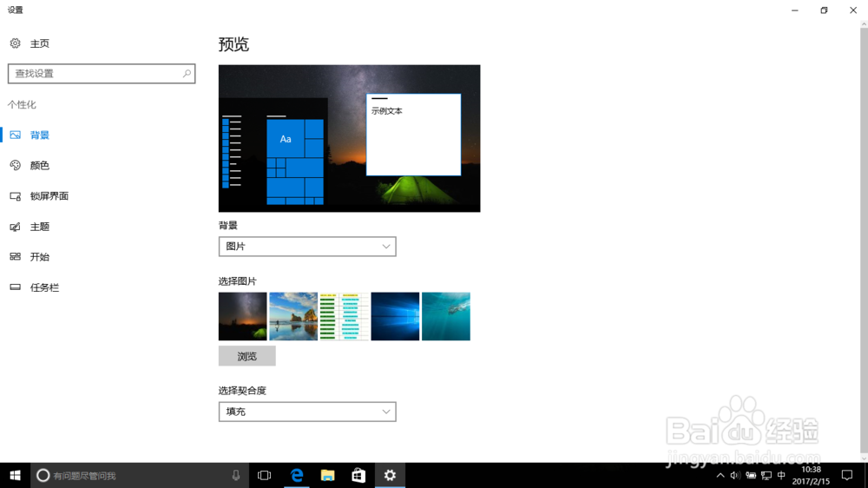Choose the underwater swimmer wallpaper thumbnail
Viewport: 868px width, 488px height.
coord(446,316)
